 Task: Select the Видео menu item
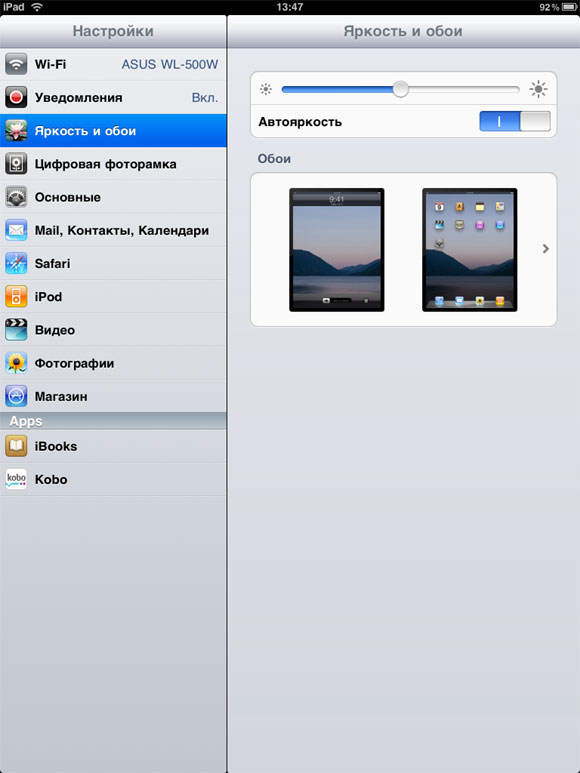(x=113, y=330)
